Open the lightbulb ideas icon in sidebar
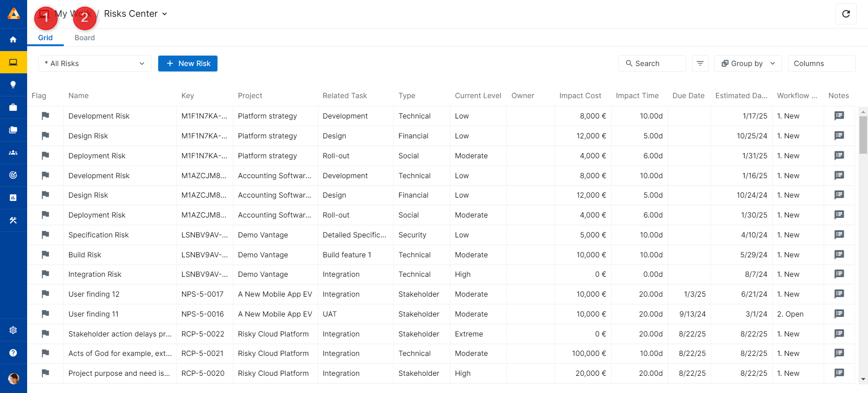This screenshot has height=393, width=868. point(13,85)
